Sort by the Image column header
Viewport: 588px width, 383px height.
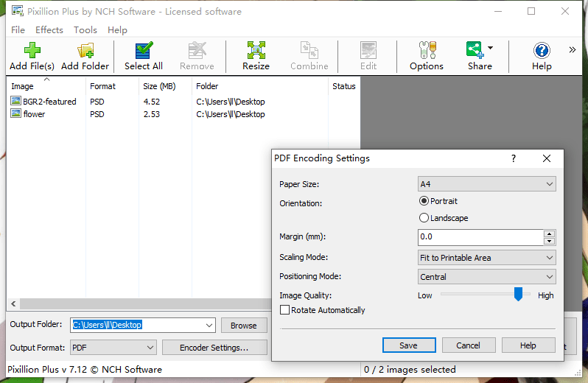[46, 86]
